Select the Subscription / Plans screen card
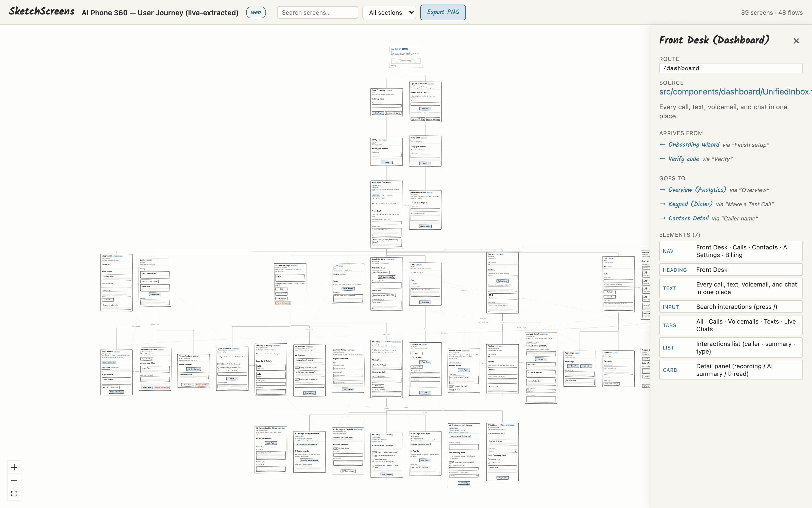Viewport: 812px width, 508px height. (155, 369)
